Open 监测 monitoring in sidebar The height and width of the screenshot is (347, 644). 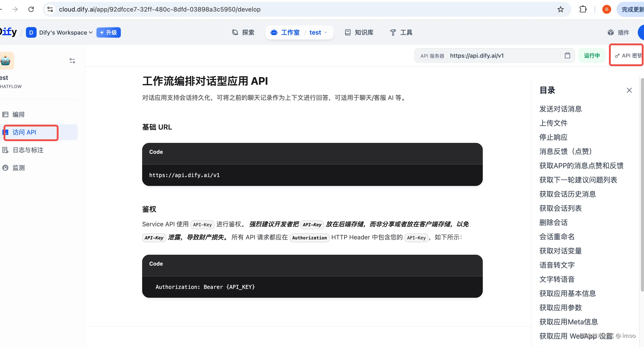click(x=18, y=168)
